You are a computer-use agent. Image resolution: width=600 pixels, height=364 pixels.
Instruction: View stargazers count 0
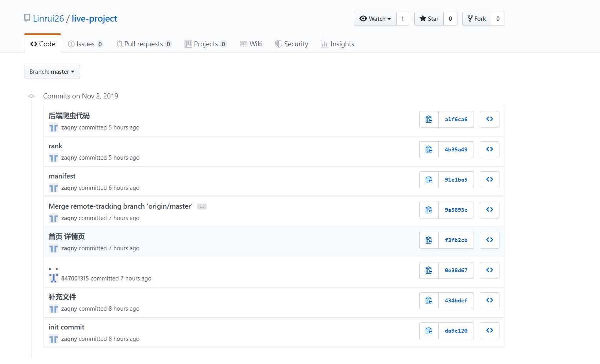pyautogui.click(x=450, y=19)
